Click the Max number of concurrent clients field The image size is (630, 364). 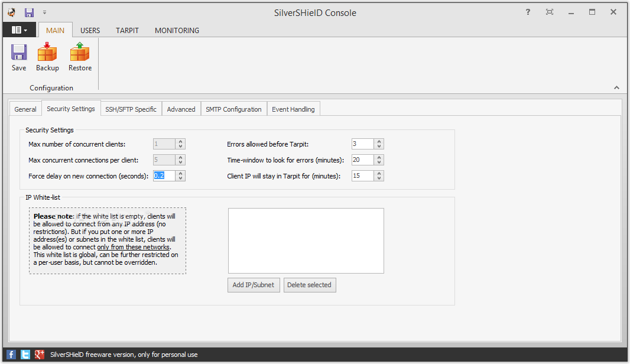(164, 144)
